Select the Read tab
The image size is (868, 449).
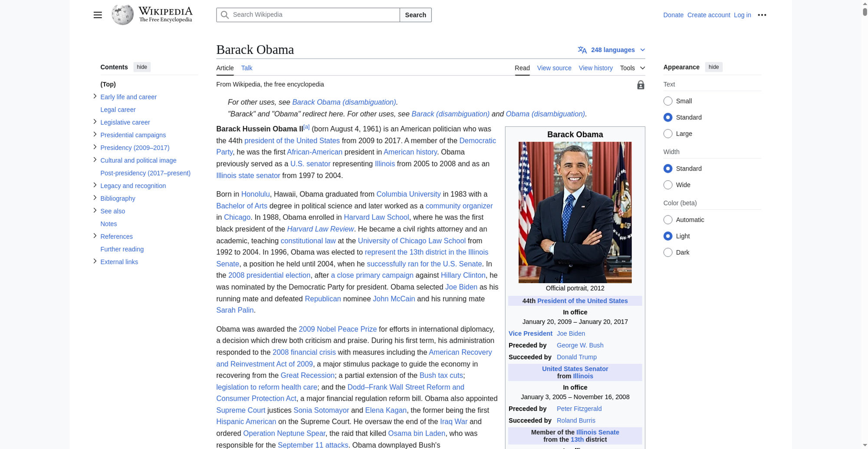(x=522, y=68)
